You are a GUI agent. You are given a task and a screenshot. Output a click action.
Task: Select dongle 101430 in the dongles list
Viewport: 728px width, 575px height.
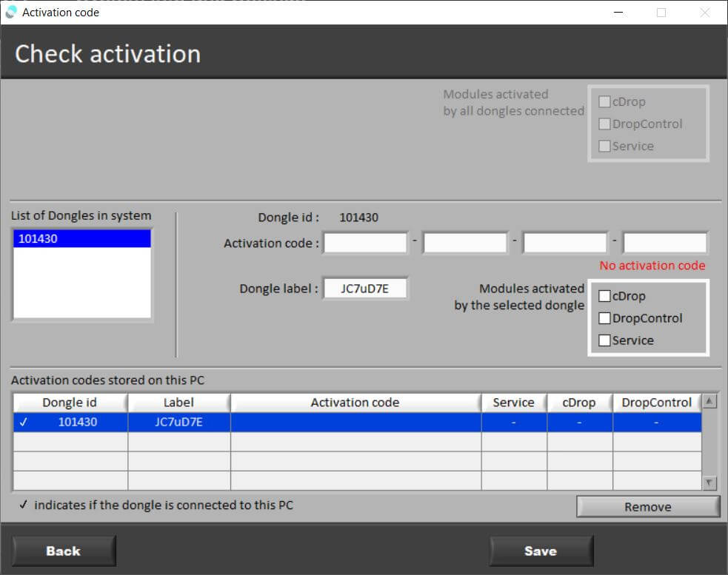(81, 239)
